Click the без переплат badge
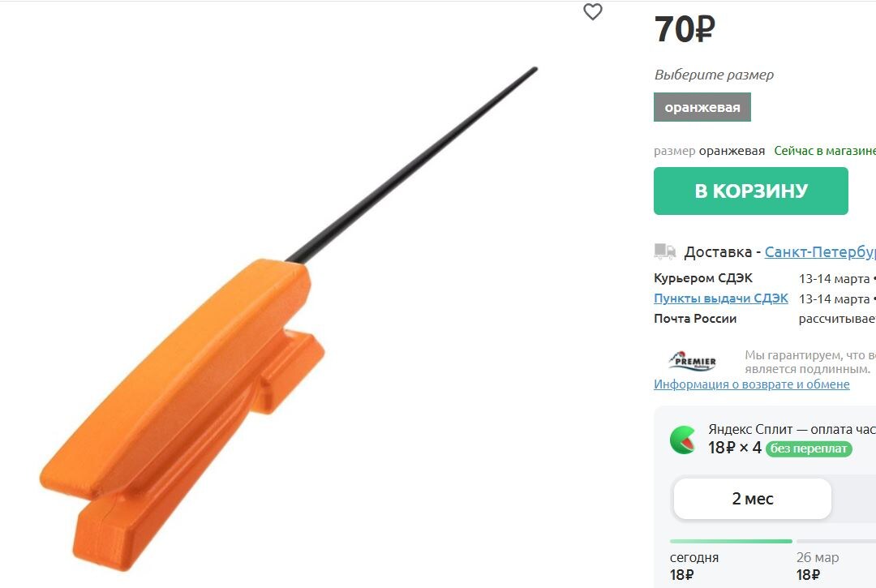The image size is (876, 588). pos(809,449)
